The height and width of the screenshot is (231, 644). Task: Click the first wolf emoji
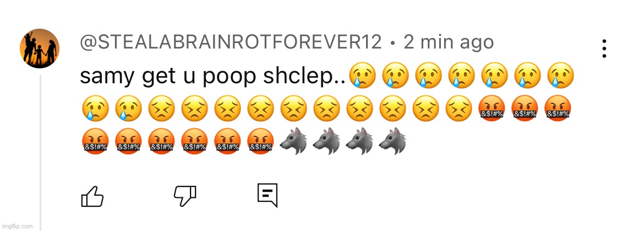293,141
